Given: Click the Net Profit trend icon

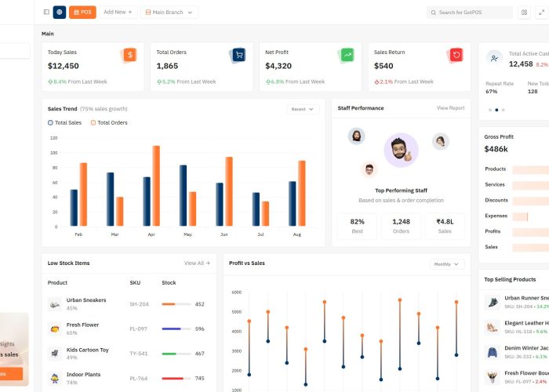Looking at the screenshot, I should (347, 55).
